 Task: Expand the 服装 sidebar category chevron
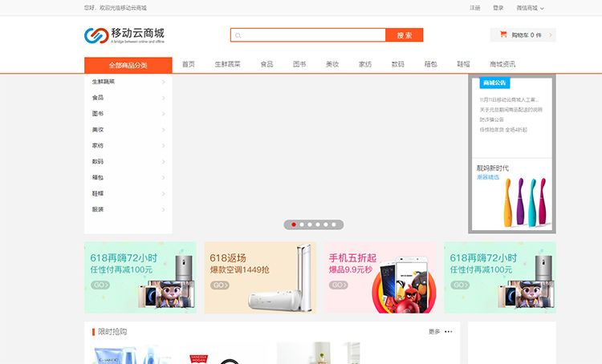point(163,210)
